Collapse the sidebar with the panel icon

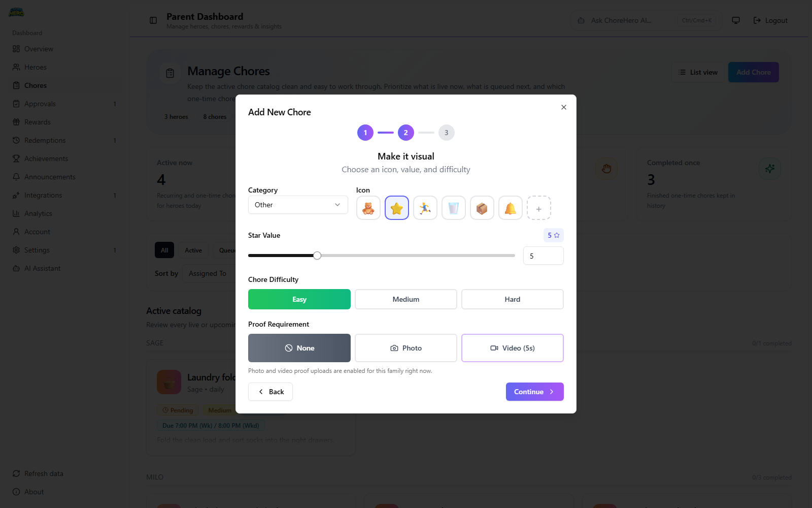pos(153,20)
